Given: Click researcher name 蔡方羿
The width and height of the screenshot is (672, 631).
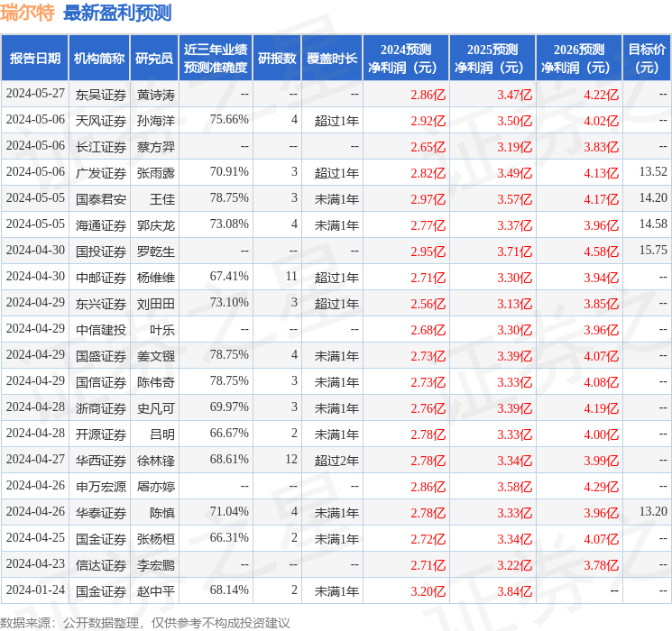Looking at the screenshot, I should [156, 147].
